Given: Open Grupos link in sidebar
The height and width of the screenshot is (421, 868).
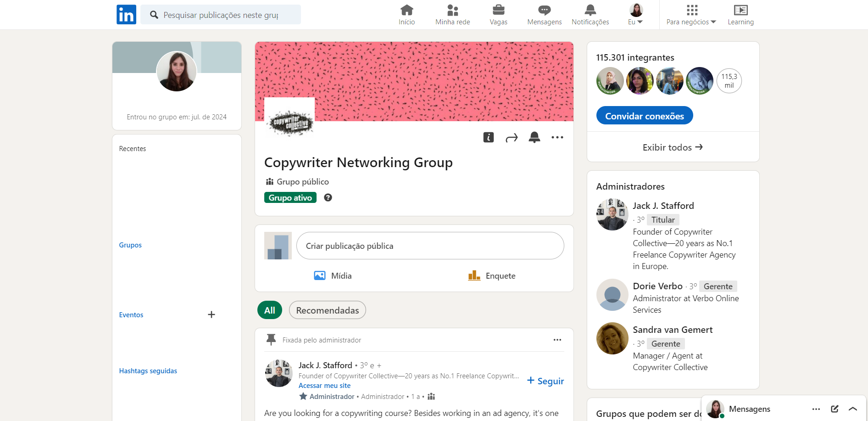Looking at the screenshot, I should (130, 245).
